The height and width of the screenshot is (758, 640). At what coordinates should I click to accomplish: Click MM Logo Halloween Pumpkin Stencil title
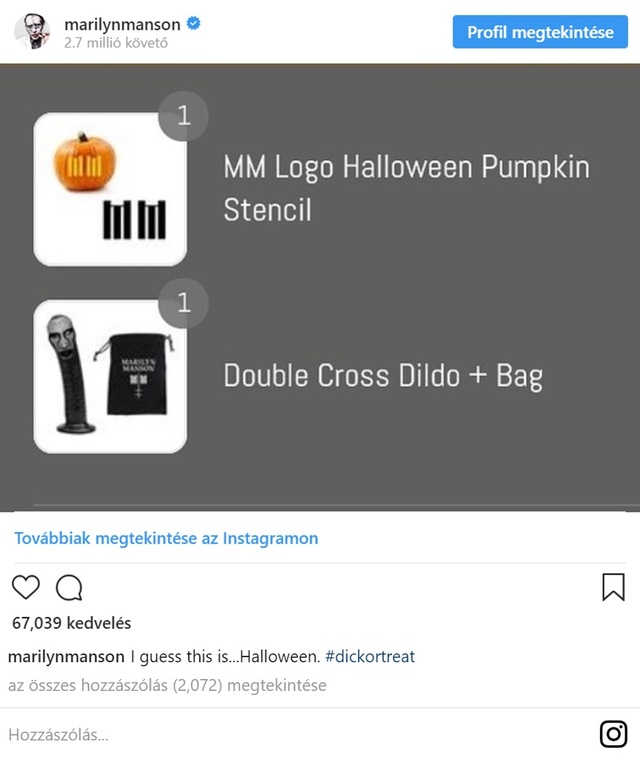[x=407, y=188]
